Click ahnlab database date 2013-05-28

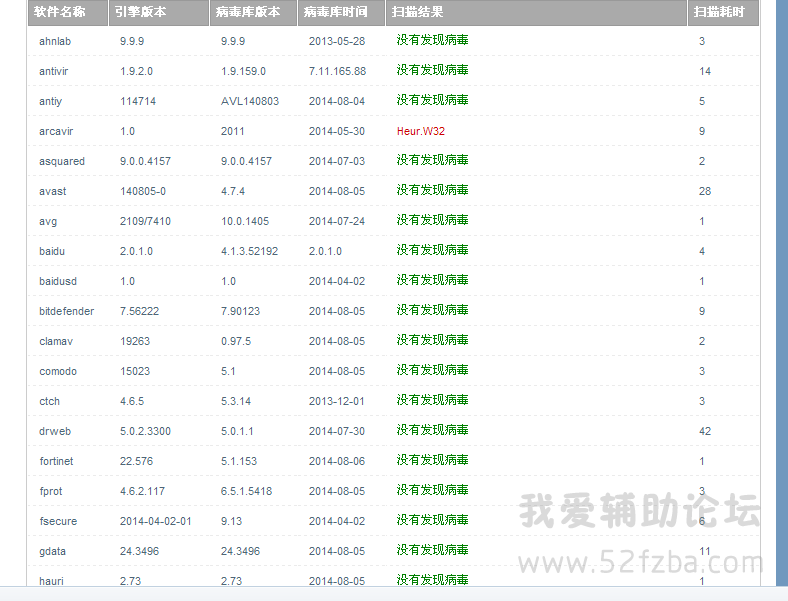[x=337, y=41]
